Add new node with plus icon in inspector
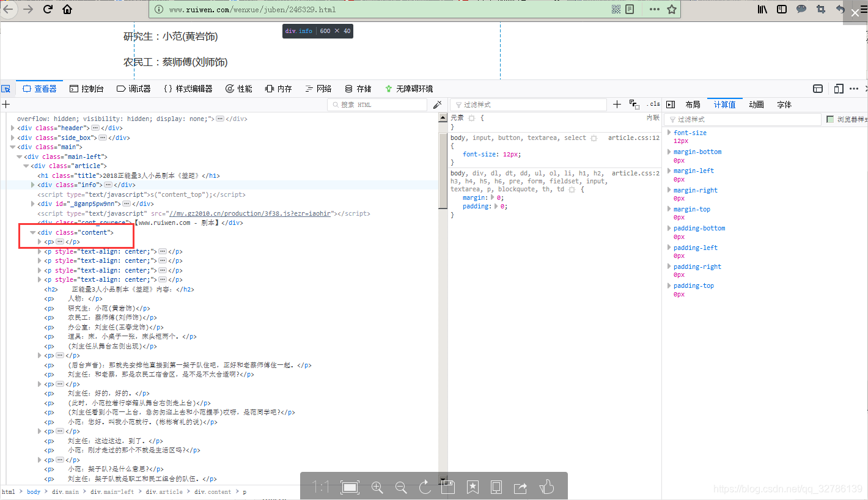Screen dimensions: 868x500 [6, 105]
